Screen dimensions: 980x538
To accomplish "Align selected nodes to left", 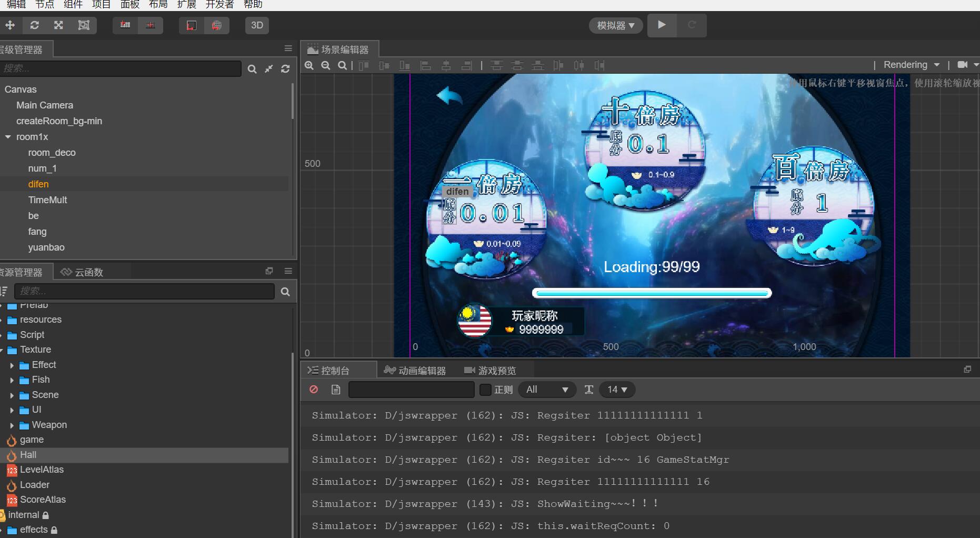I will [426, 65].
